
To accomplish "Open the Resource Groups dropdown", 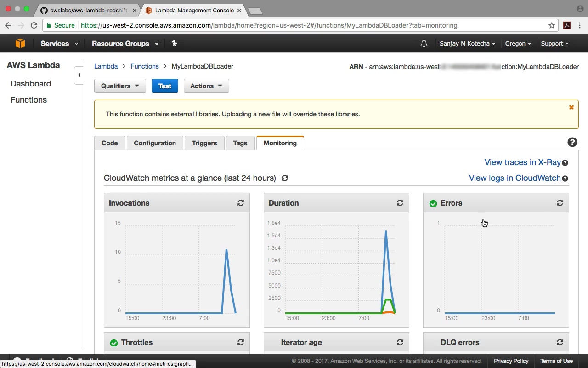I will tap(125, 44).
